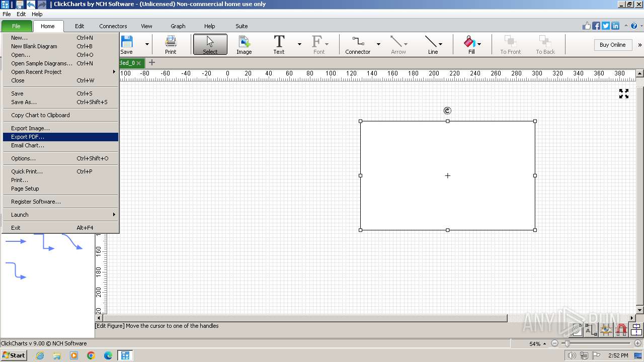Select Open Sample Diagrams... entry
The height and width of the screenshot is (362, 644).
tap(60, 63)
